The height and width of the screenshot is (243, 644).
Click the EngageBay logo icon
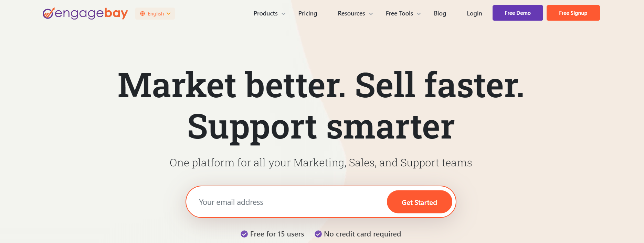(x=48, y=13)
